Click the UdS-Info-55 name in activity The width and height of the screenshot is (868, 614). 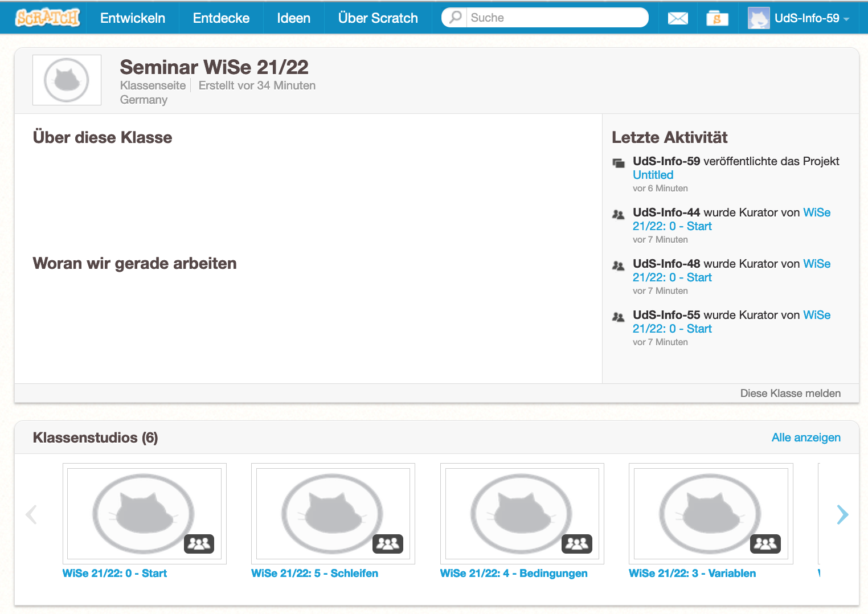(x=666, y=315)
